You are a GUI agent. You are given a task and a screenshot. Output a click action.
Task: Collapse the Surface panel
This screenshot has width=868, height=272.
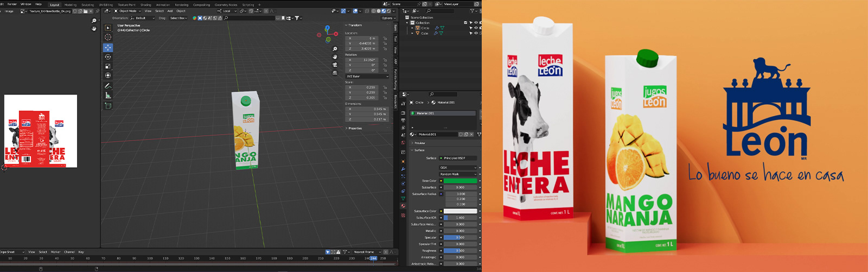pyautogui.click(x=418, y=150)
